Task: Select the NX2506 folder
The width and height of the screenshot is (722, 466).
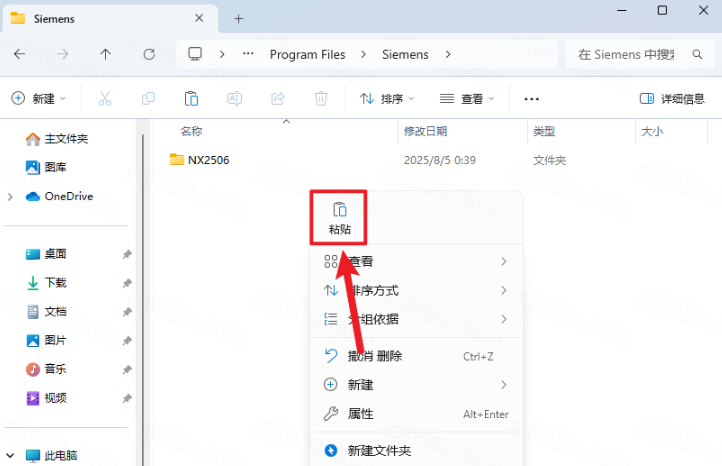Action: pyautogui.click(x=208, y=160)
